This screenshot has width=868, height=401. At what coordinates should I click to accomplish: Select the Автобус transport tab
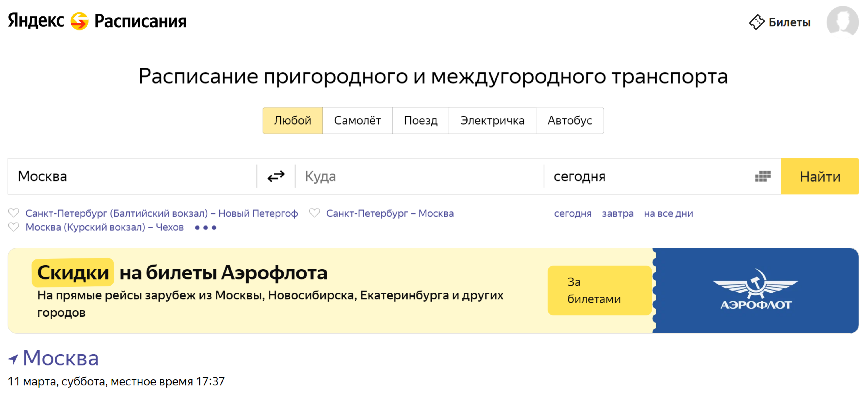[570, 120]
